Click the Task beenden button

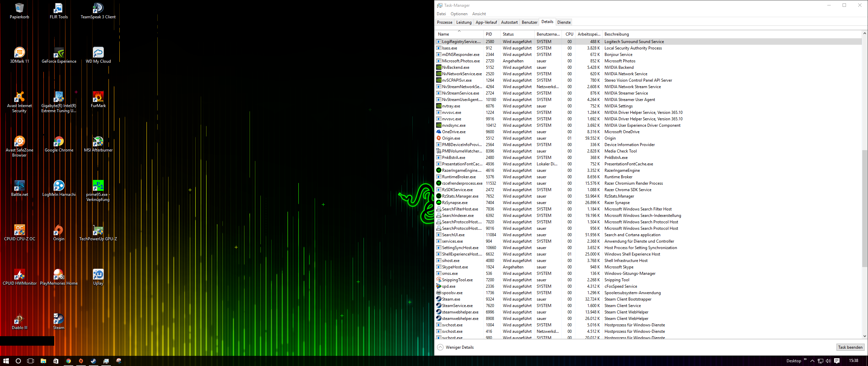pyautogui.click(x=850, y=347)
